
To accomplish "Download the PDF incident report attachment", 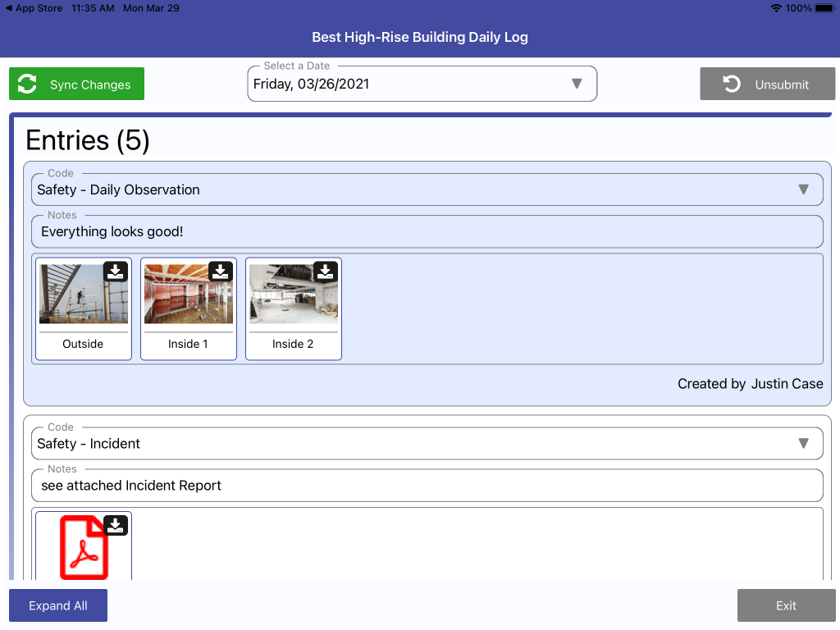I will coord(116,526).
